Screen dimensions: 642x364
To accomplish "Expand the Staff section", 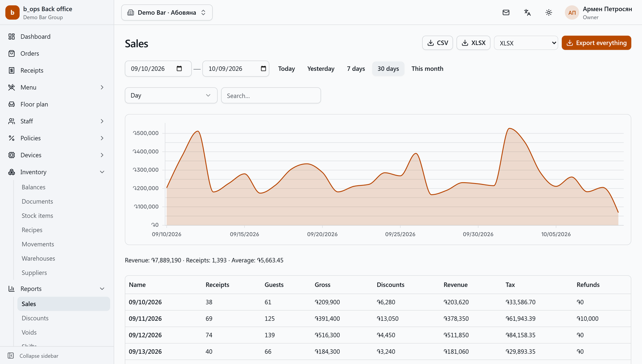I will pyautogui.click(x=57, y=121).
